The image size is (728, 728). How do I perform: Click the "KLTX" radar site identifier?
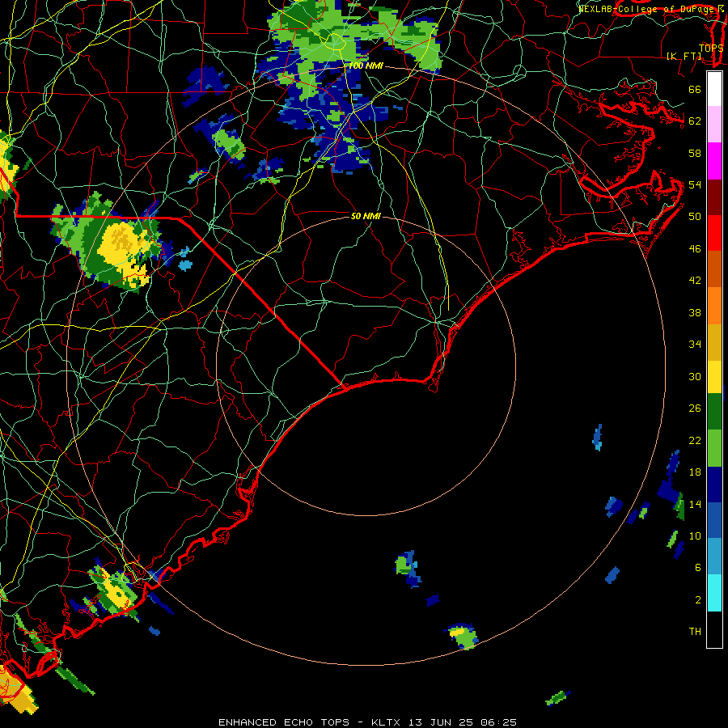coord(387,722)
